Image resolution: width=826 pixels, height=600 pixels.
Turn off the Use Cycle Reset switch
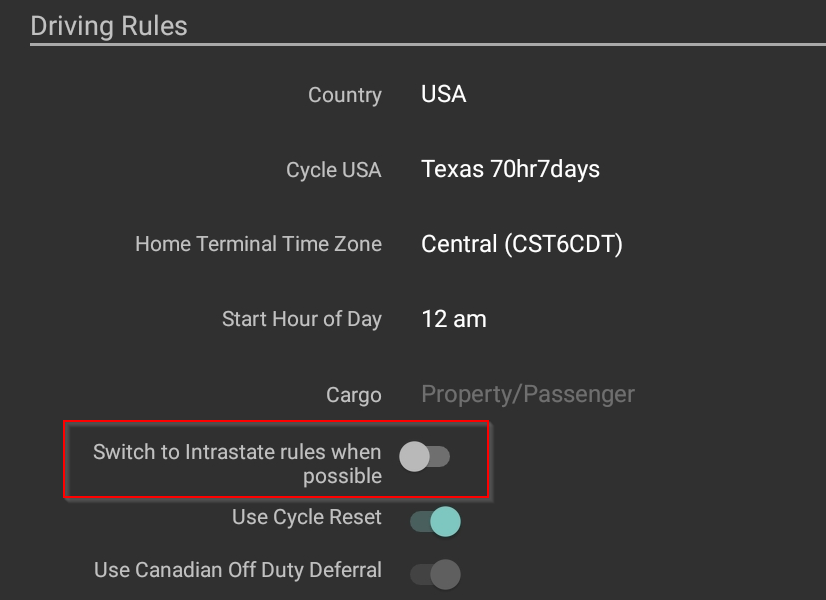click(435, 521)
